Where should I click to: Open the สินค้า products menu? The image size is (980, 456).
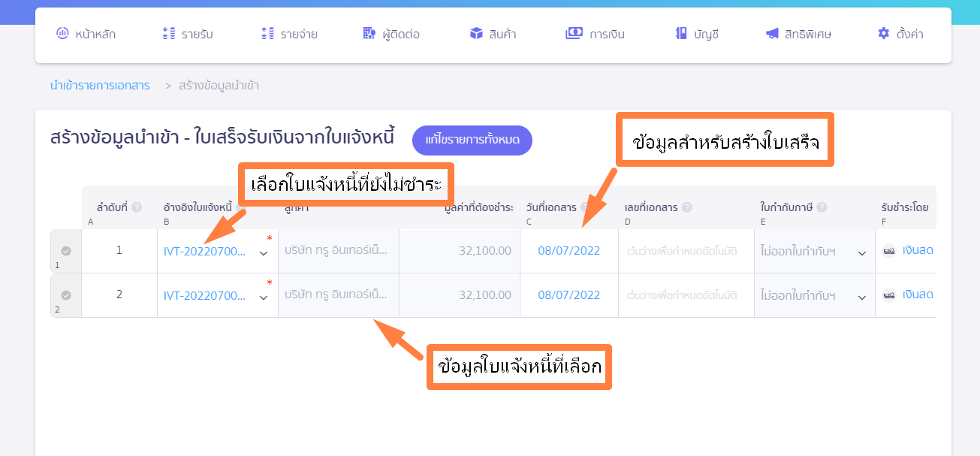pos(493,34)
